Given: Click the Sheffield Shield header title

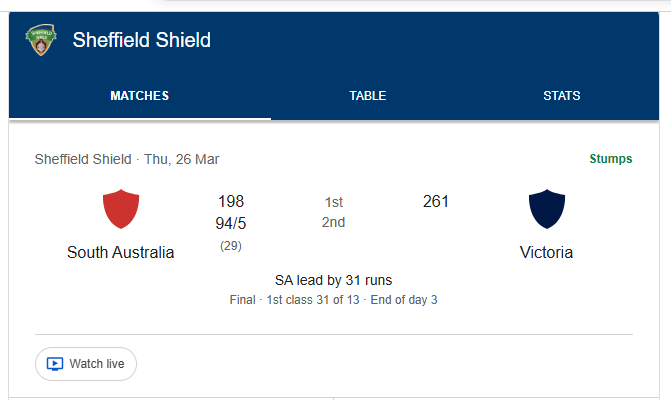Looking at the screenshot, I should [142, 40].
